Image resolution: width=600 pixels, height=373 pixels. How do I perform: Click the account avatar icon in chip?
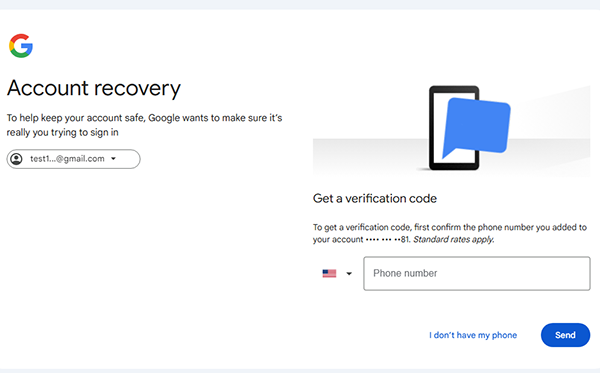coord(16,159)
